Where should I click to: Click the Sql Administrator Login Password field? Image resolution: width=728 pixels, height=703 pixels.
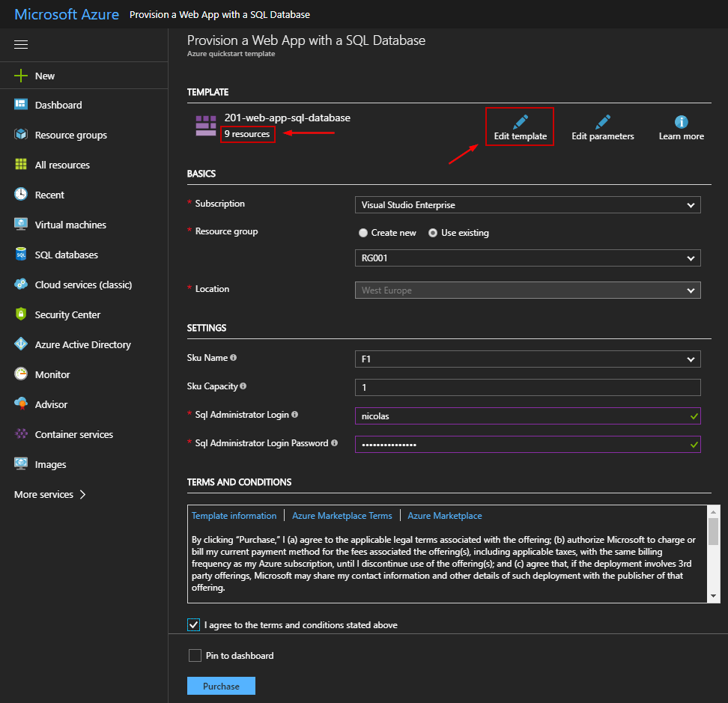(x=527, y=445)
